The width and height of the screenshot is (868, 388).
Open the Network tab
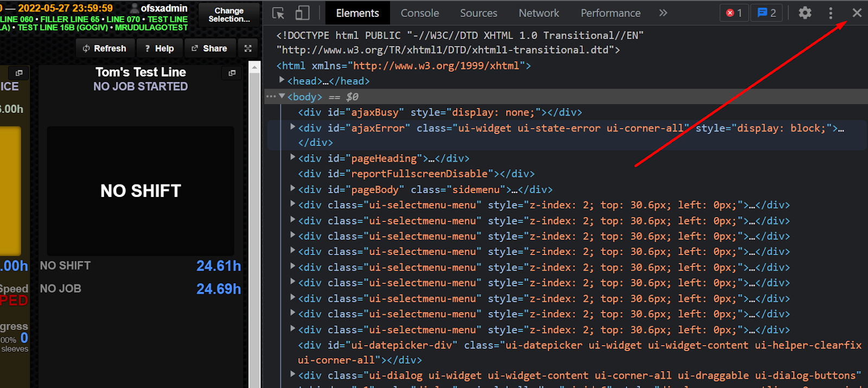tap(539, 13)
